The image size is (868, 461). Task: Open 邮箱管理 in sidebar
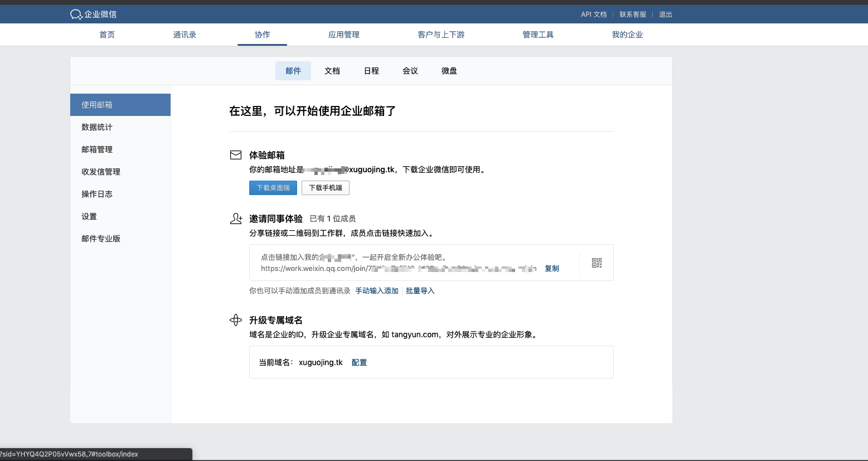point(120,149)
